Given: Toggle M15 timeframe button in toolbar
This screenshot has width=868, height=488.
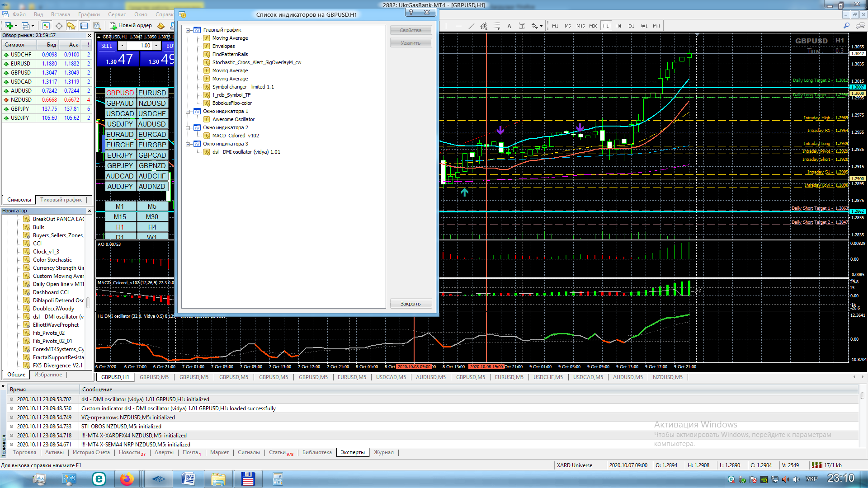Looking at the screenshot, I should tap(580, 26).
